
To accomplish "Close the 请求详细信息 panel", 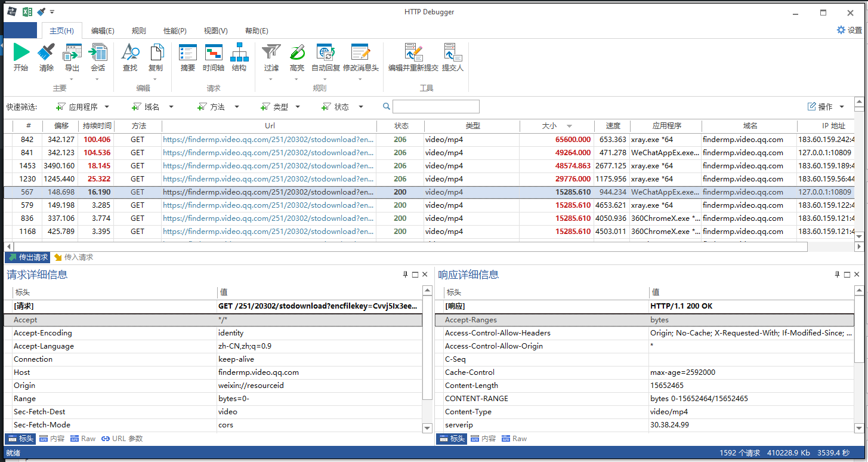I will coord(425,275).
